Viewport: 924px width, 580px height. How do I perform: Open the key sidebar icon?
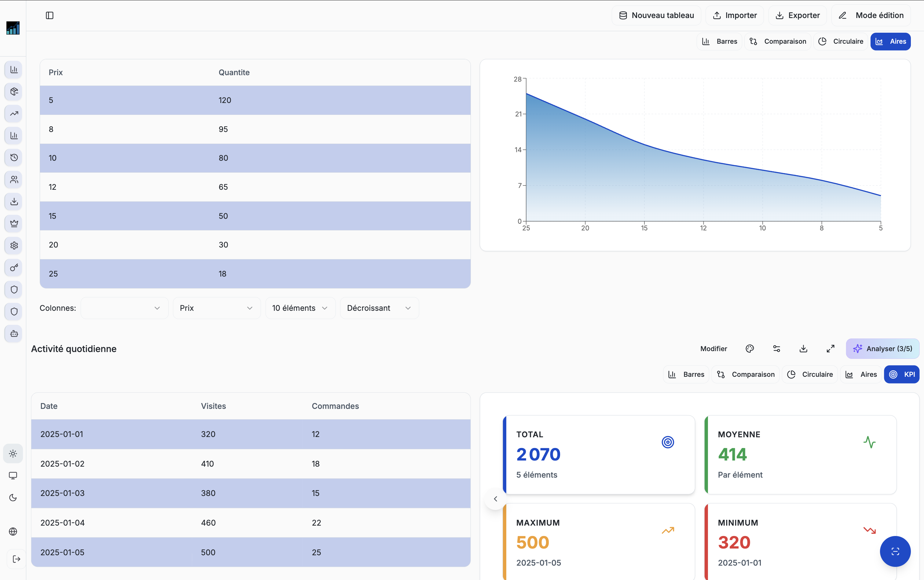click(x=14, y=267)
